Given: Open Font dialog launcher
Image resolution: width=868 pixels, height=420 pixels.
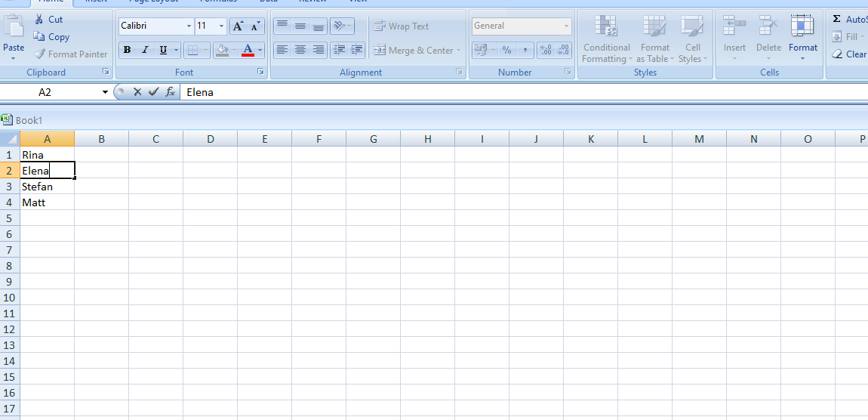Looking at the screenshot, I should pyautogui.click(x=260, y=72).
